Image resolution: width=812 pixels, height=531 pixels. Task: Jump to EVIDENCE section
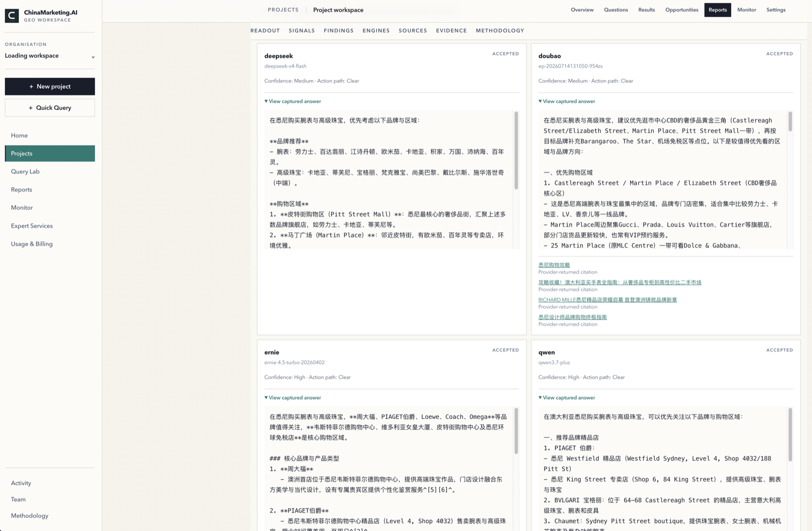(451, 31)
